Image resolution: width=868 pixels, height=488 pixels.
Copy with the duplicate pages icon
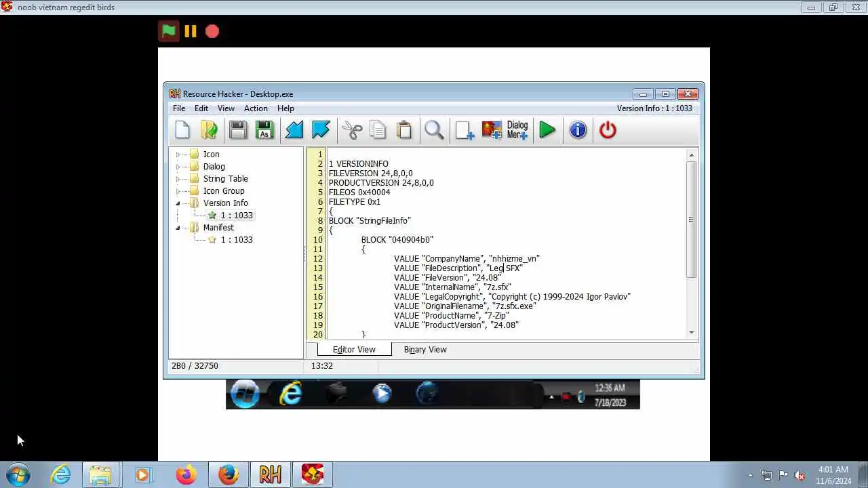coord(378,130)
